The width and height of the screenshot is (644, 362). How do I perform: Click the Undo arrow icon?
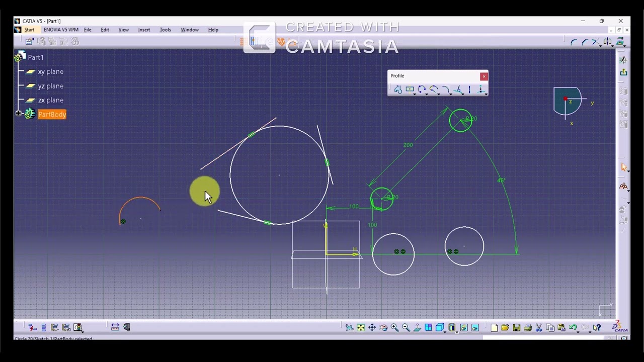coord(573,328)
